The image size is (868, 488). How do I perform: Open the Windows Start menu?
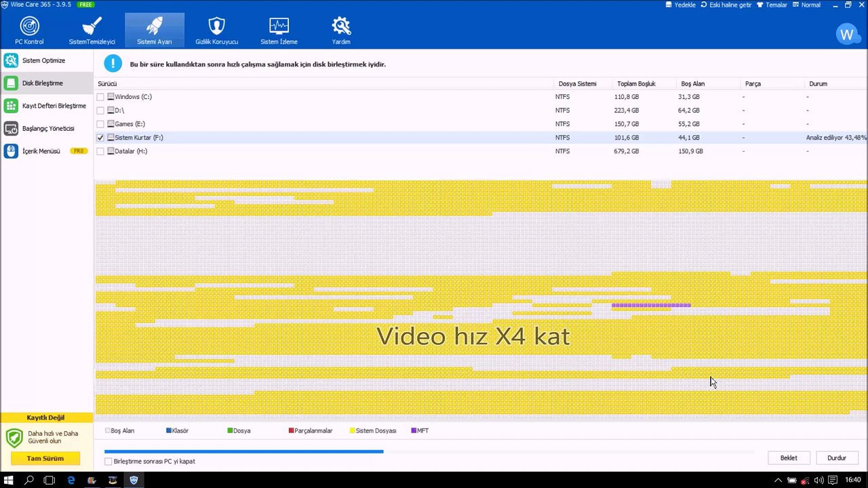pos(9,481)
